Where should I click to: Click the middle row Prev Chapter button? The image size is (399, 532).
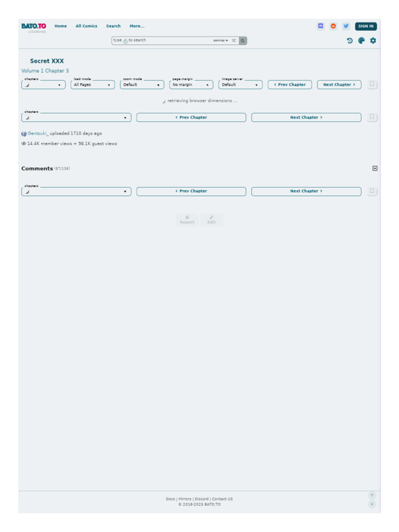click(191, 117)
